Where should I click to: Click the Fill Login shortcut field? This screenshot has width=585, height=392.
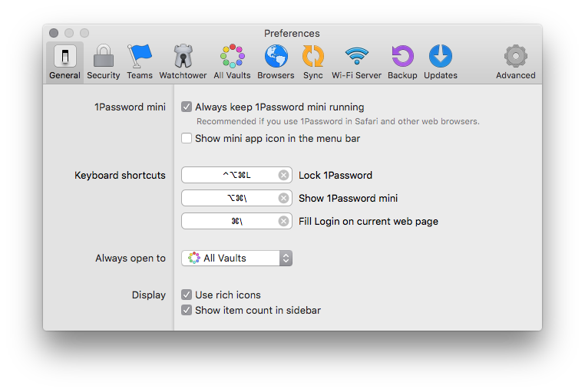point(236,222)
